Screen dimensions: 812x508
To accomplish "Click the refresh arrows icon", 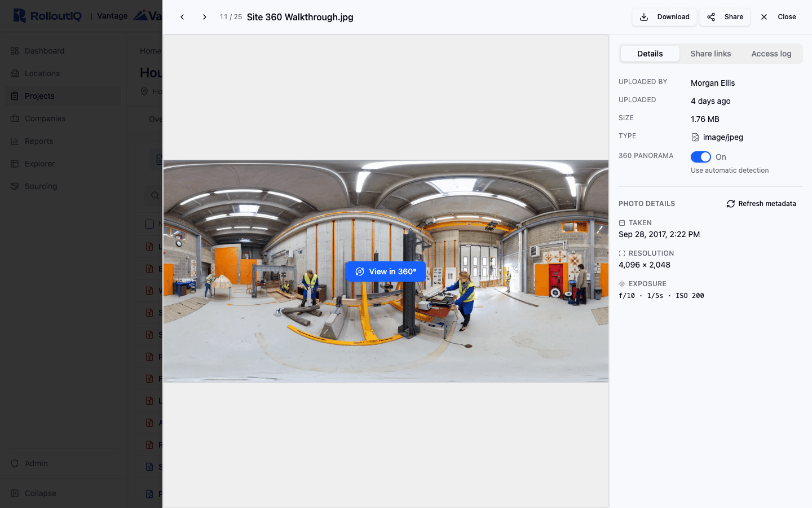I will tap(731, 204).
